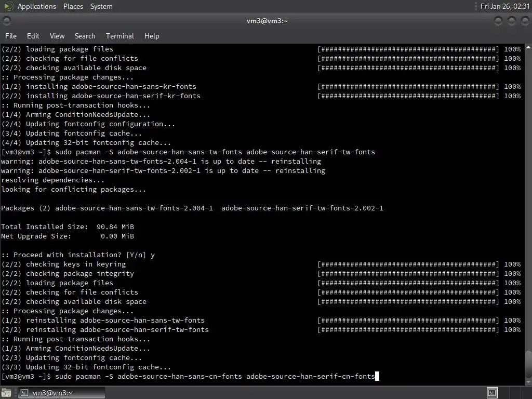Click line installing adobe-source-han-sans-kr-fonts

(99, 87)
